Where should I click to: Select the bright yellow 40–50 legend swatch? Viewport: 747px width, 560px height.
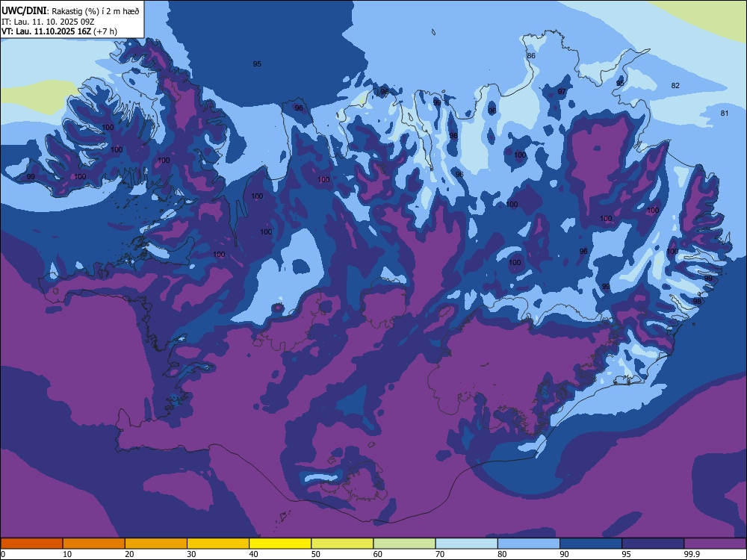(x=280, y=544)
